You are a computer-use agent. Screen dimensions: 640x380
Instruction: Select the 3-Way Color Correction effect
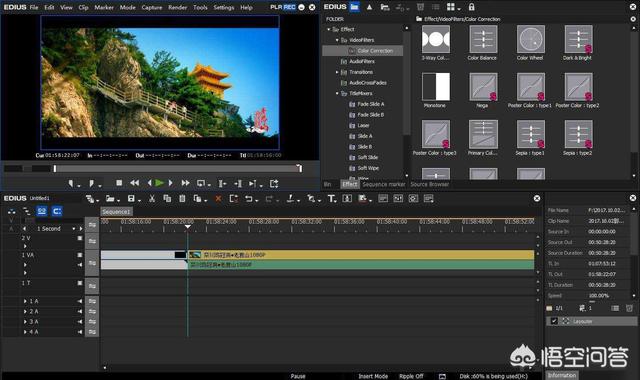click(436, 39)
